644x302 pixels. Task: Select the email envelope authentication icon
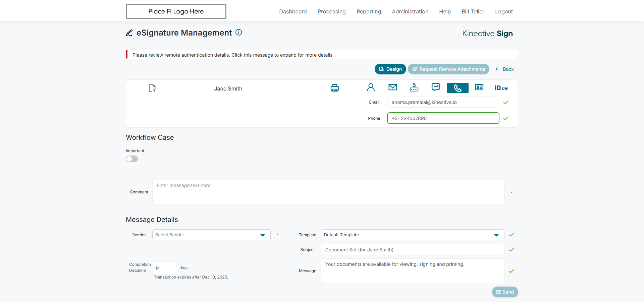point(393,87)
